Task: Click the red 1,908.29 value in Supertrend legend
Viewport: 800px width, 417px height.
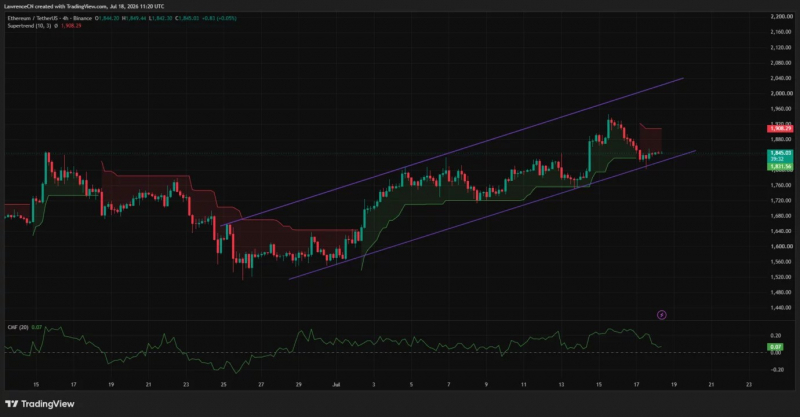Action: coord(71,26)
